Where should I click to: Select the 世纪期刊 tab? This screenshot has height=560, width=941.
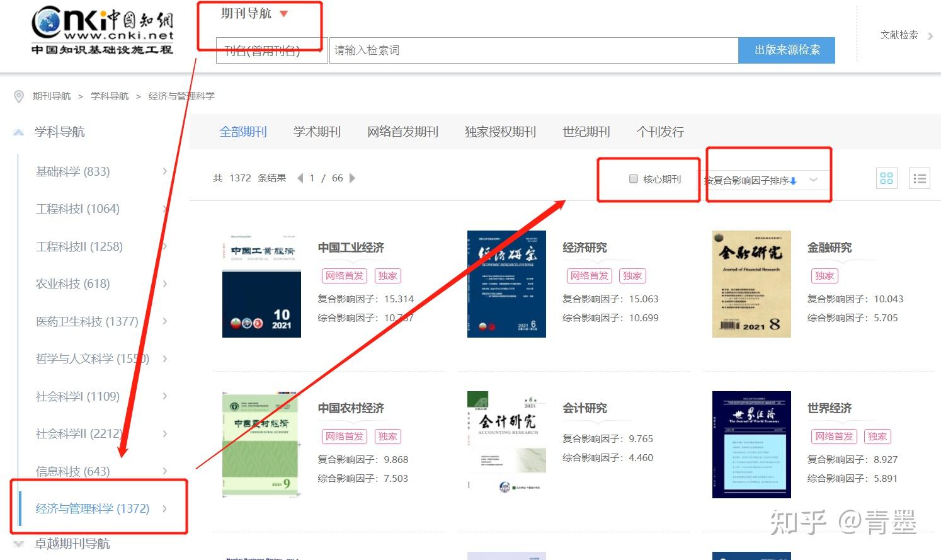586,132
